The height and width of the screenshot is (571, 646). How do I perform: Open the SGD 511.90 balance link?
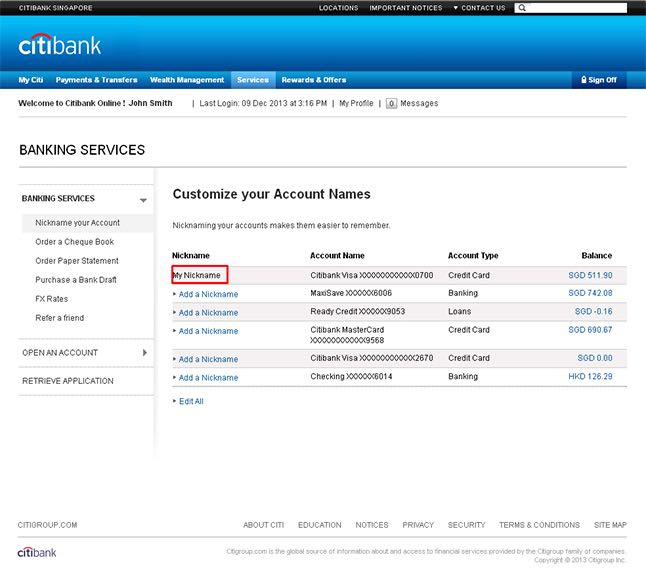pyautogui.click(x=590, y=275)
